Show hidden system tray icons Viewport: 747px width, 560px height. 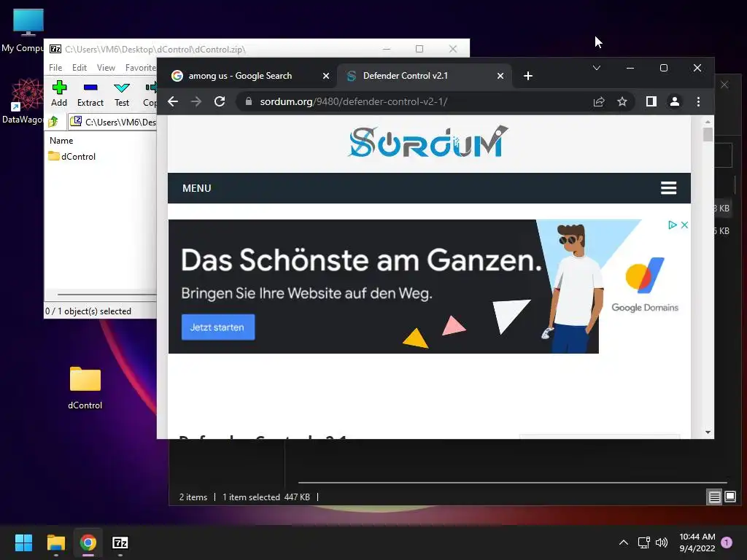624,542
